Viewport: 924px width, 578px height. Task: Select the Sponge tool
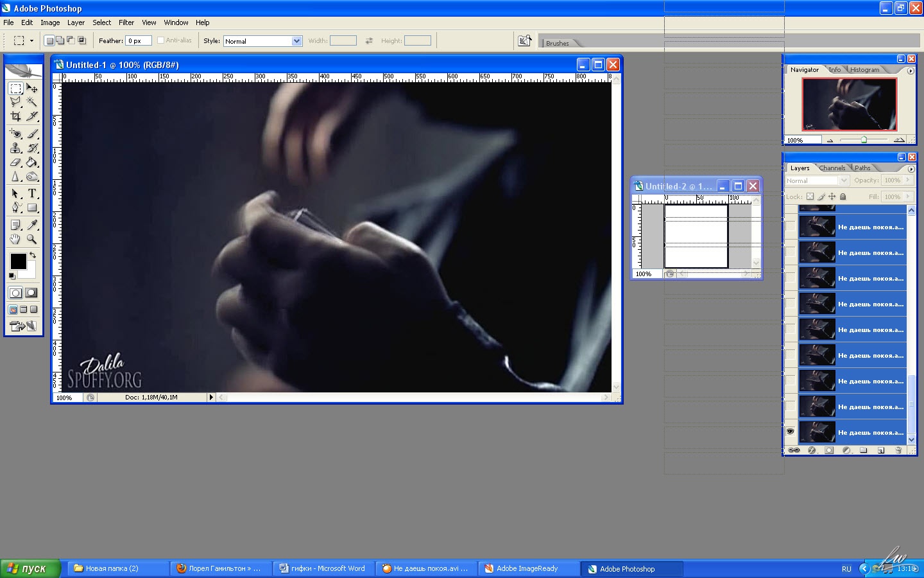[x=32, y=176]
